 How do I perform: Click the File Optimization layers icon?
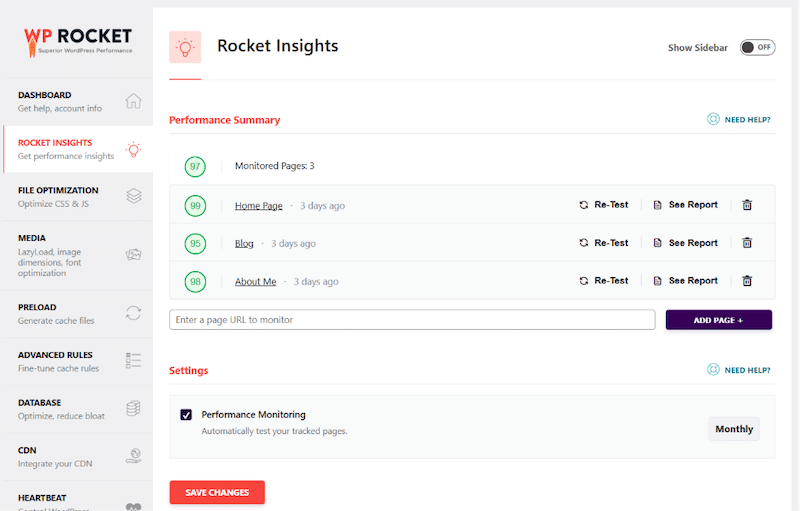[133, 196]
